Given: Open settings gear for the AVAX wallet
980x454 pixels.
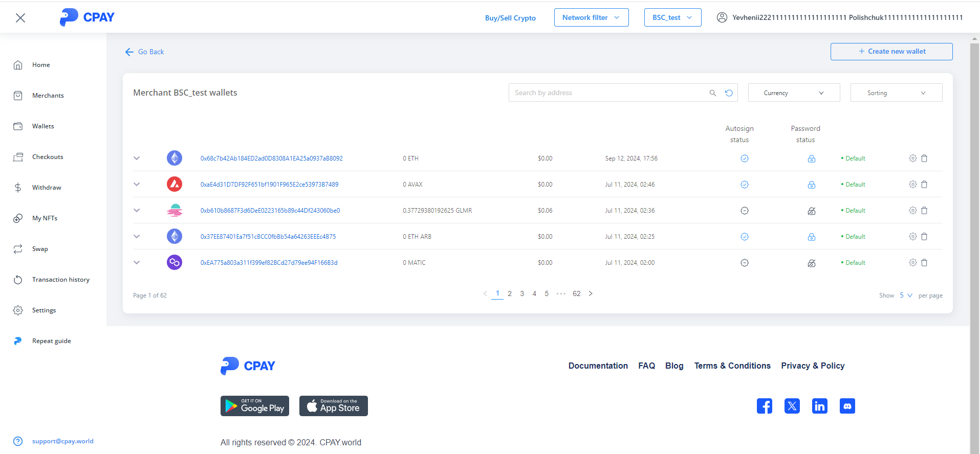Looking at the screenshot, I should click(912, 185).
